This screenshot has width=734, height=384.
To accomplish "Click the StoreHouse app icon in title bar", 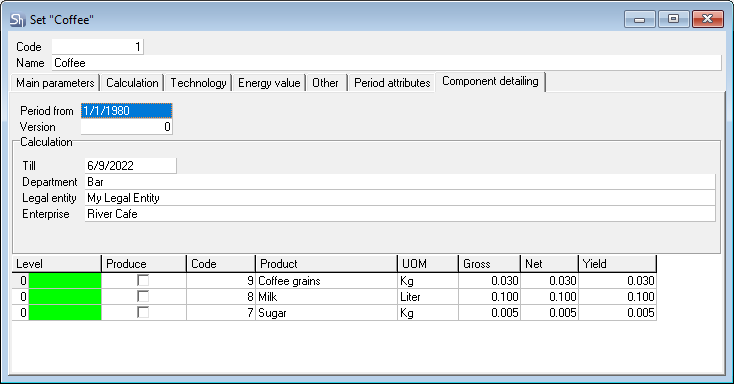I will click(x=17, y=20).
